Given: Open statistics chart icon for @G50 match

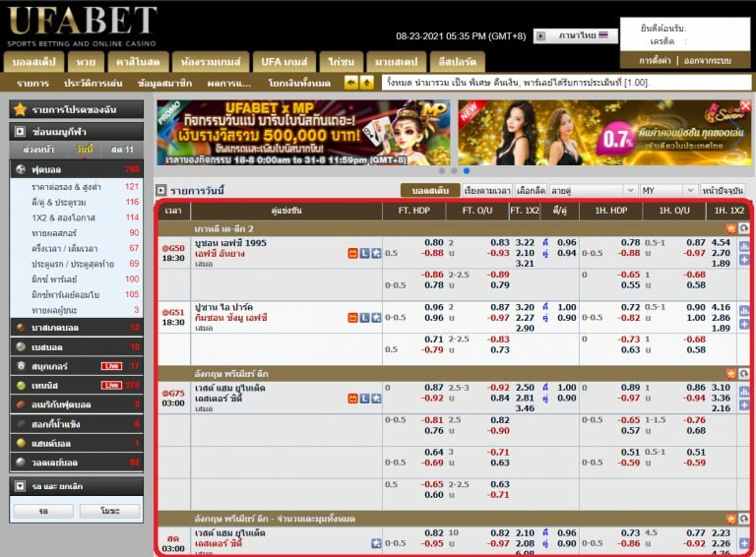Looking at the screenshot, I should tap(744, 247).
